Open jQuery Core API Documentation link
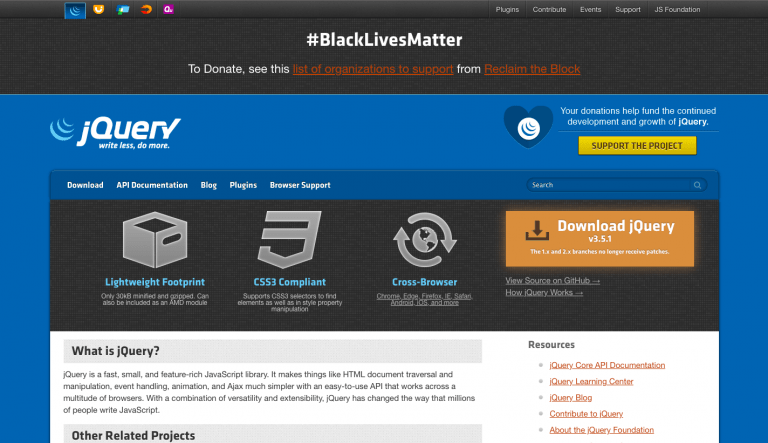Viewport: 768px width, 443px height. (607, 365)
